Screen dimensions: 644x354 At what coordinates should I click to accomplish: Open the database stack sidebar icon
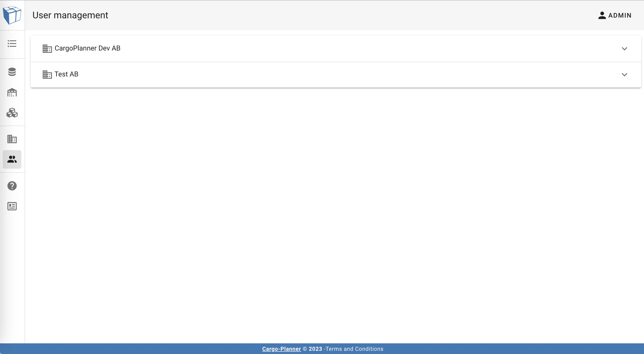coord(12,72)
